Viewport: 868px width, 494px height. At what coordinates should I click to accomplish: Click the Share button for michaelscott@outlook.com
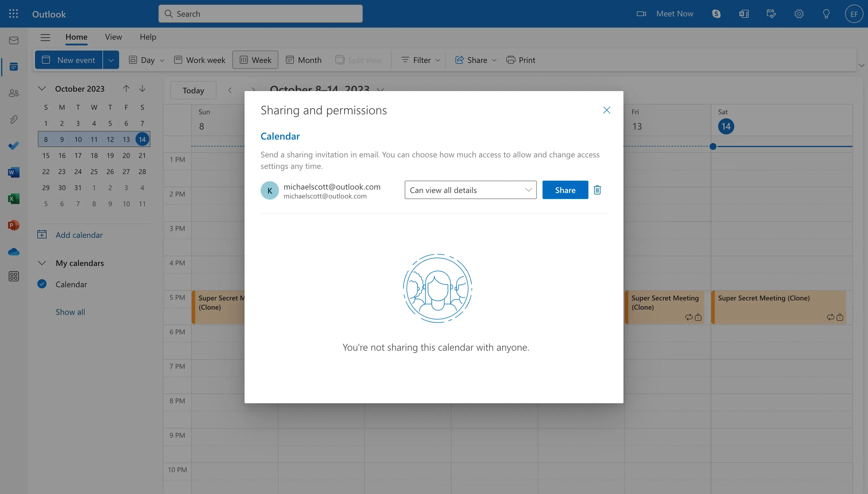[x=565, y=190]
